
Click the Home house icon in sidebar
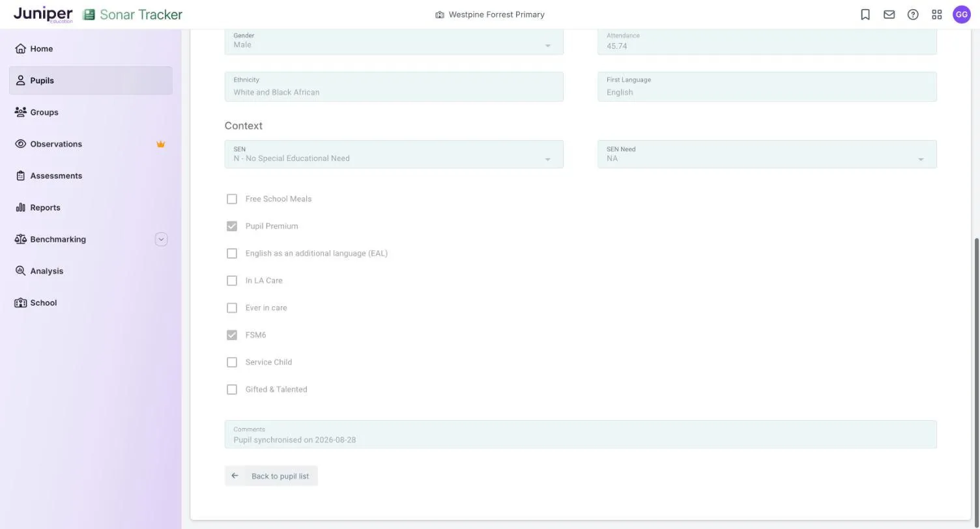[x=20, y=49]
